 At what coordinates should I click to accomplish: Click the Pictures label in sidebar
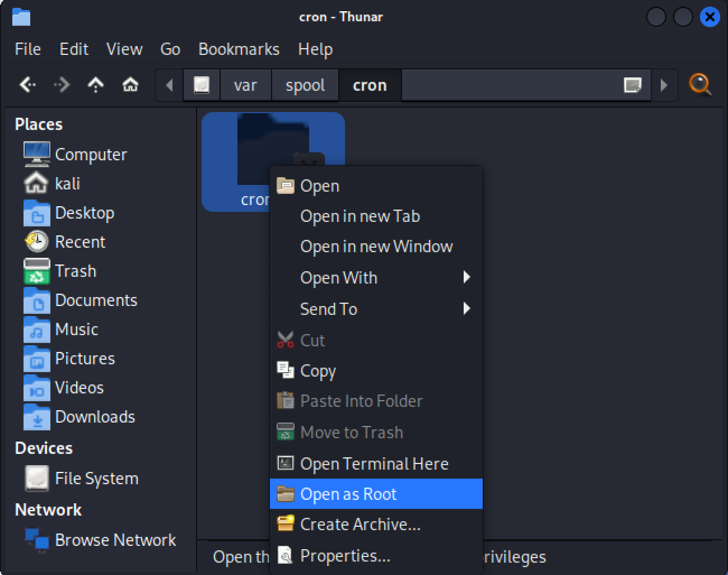tap(85, 358)
